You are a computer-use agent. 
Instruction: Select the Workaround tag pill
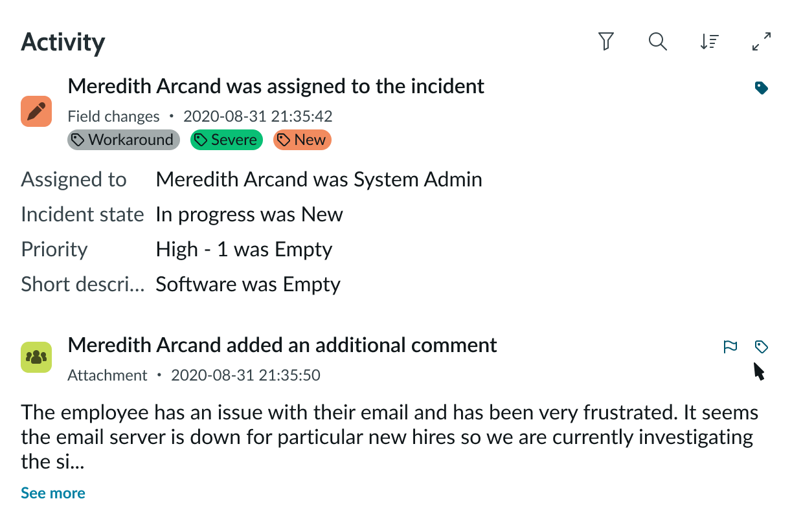(123, 140)
